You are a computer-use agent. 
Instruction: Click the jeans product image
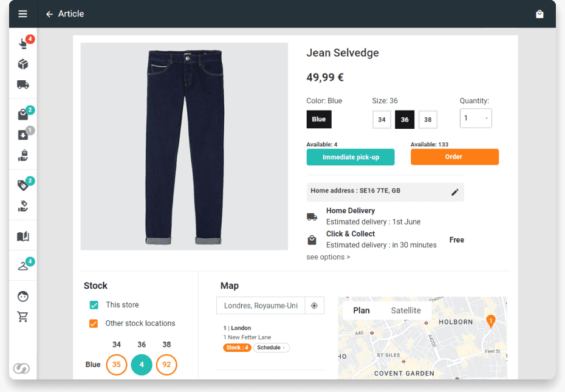[x=184, y=146]
